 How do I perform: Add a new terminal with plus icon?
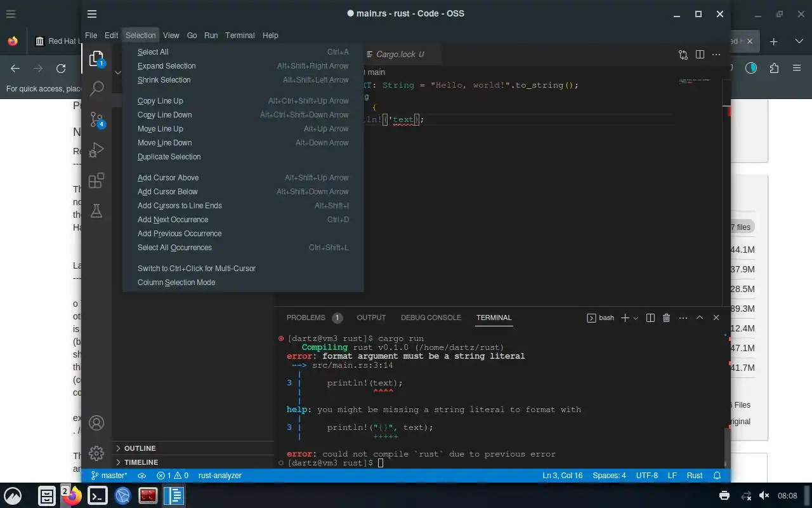click(625, 317)
